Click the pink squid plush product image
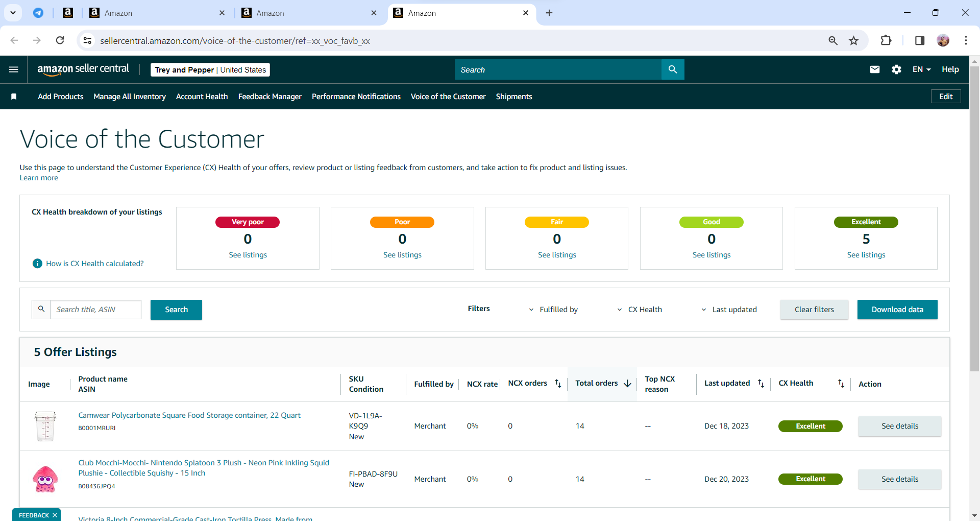Image resolution: width=980 pixels, height=521 pixels. pos(45,479)
